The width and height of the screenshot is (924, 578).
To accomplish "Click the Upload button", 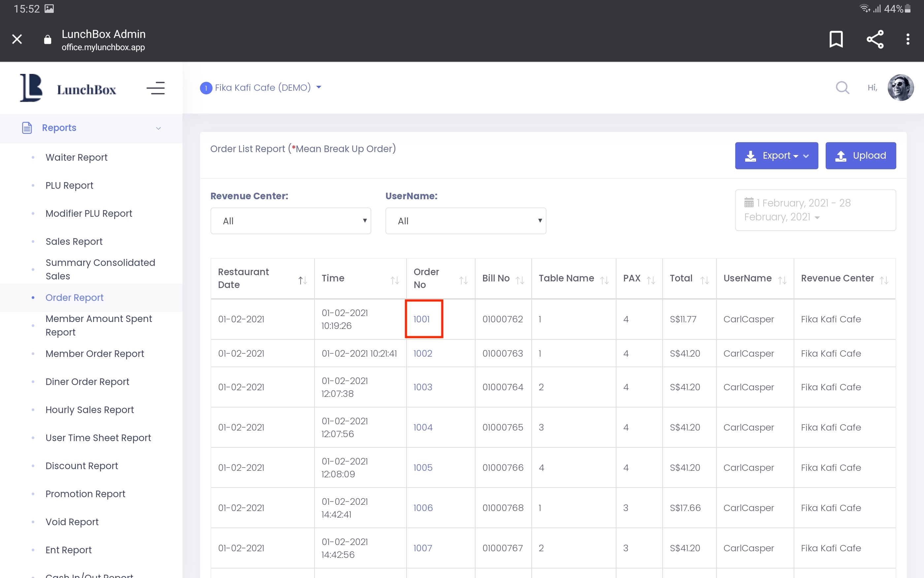I will [860, 156].
